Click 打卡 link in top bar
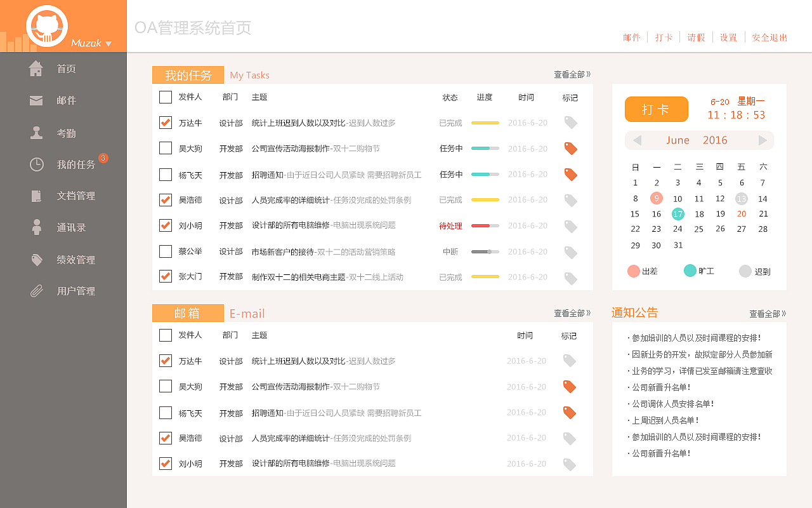812x508 pixels. tap(664, 37)
